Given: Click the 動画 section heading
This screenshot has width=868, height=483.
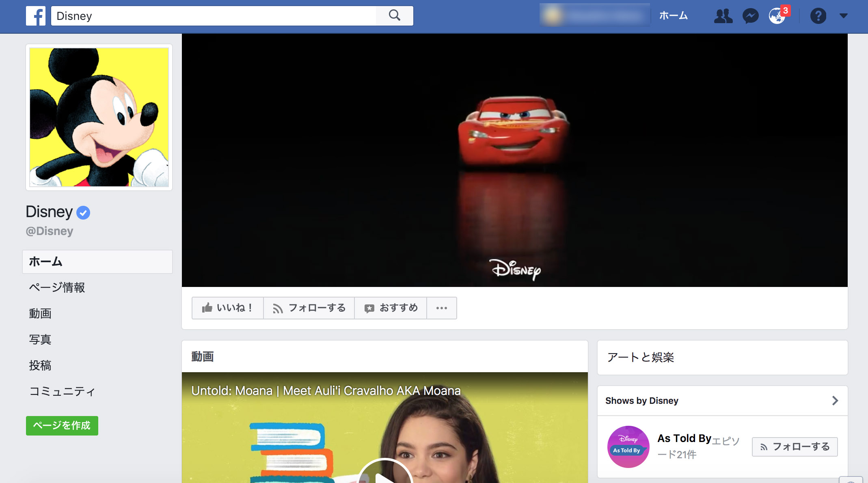Looking at the screenshot, I should 203,357.
